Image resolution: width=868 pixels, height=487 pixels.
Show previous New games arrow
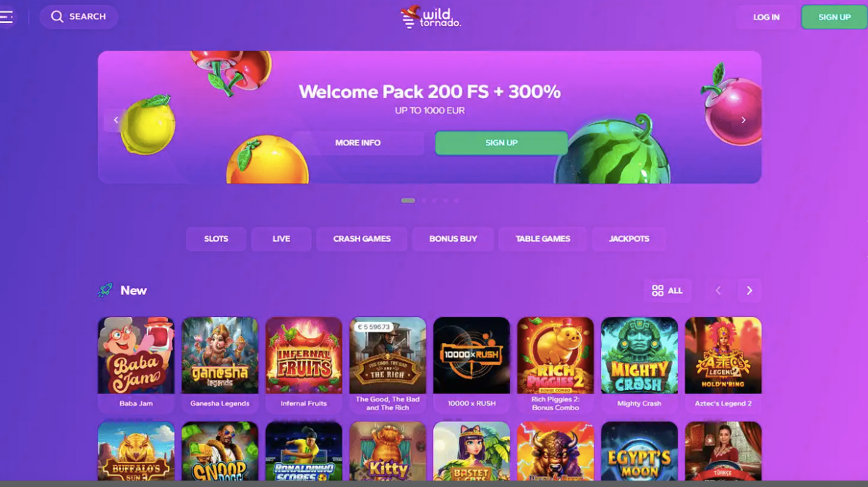[x=718, y=290]
